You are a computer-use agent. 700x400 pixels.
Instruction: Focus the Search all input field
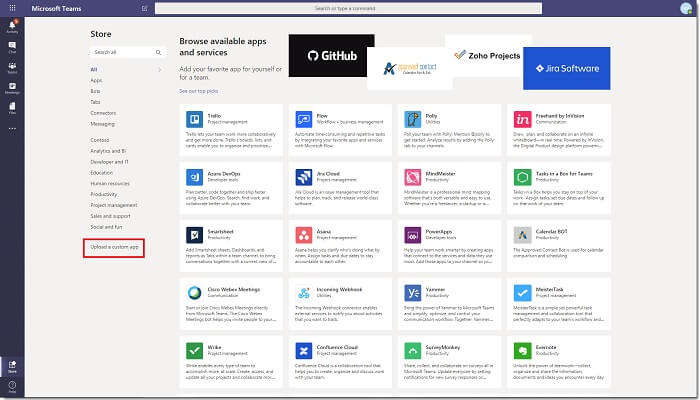coord(128,52)
